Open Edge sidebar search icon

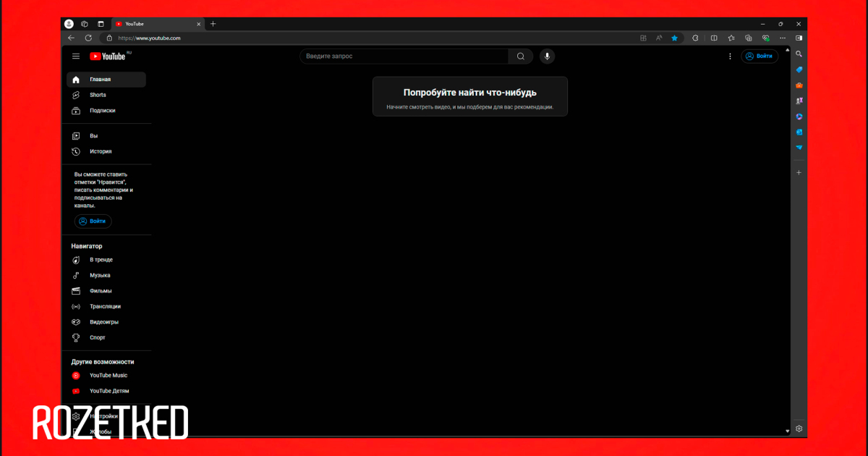[x=799, y=54]
